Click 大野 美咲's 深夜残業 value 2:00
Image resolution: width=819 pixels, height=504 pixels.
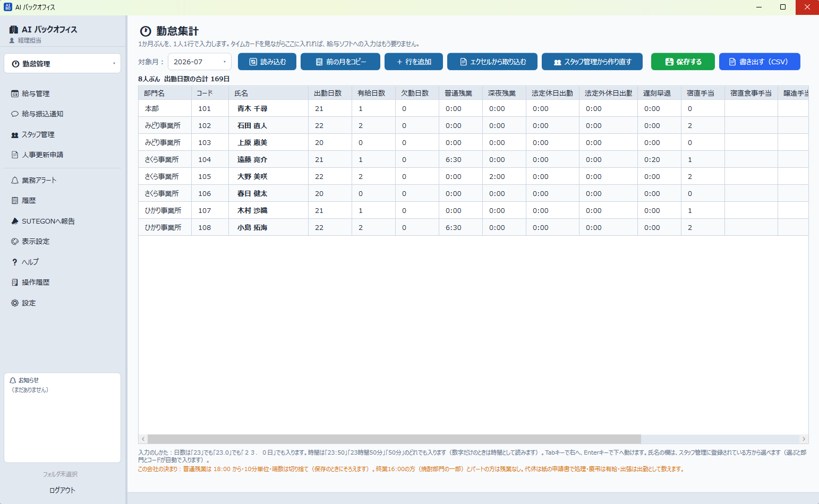point(504,176)
